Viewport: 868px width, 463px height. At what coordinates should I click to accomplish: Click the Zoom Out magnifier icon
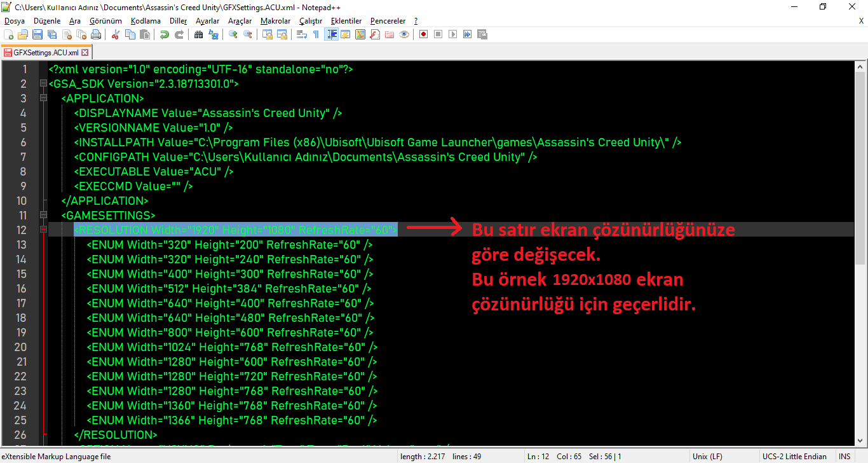pos(248,34)
